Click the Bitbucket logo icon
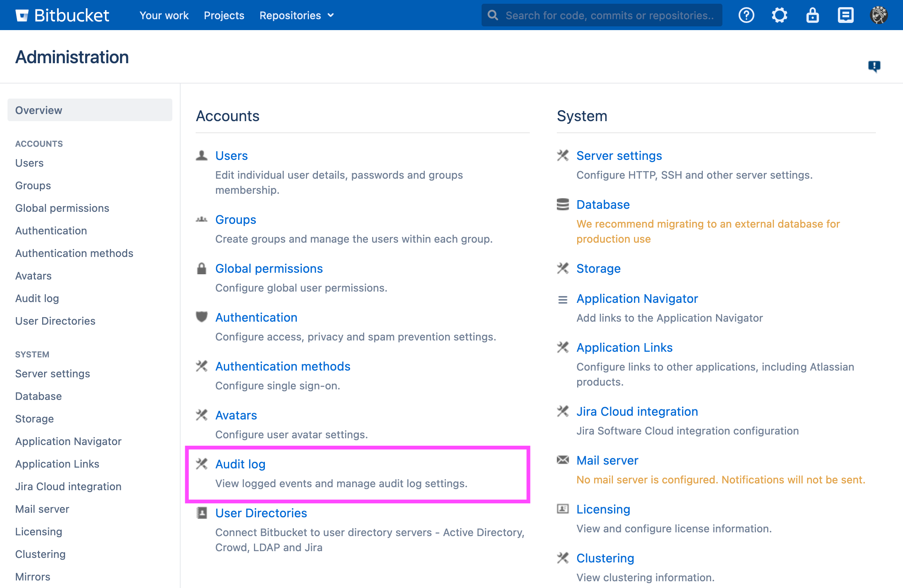Screen dimensions: 903x588 pos(22,15)
